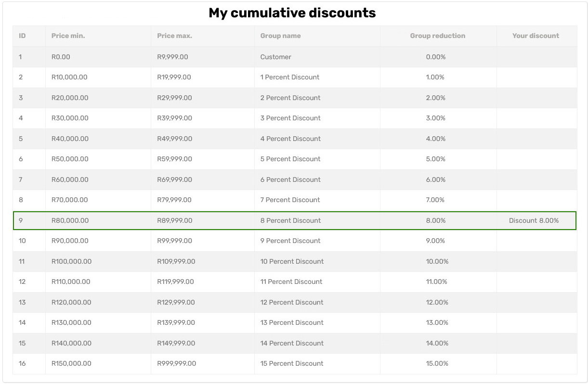Screen dimensions: 588x384
Task: Click the 'Group reduction' column header
Action: 438,36
